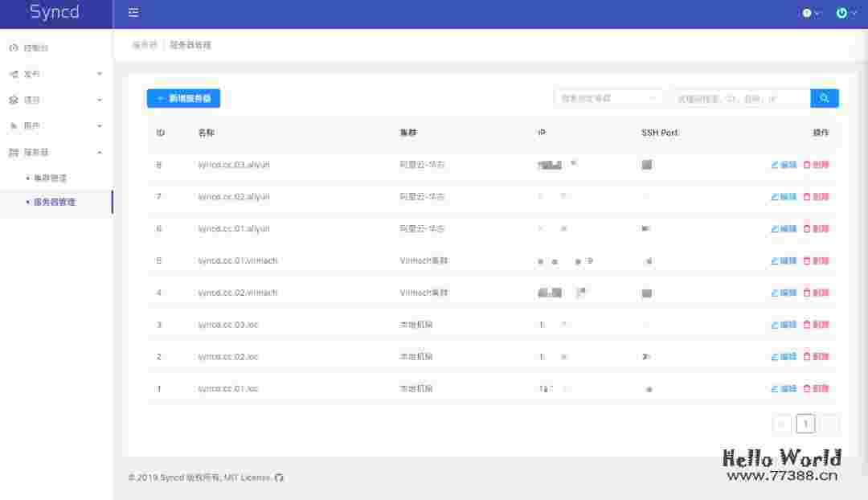868x500 pixels.
Task: Open the help icon in the top-right header
Action: [x=806, y=13]
